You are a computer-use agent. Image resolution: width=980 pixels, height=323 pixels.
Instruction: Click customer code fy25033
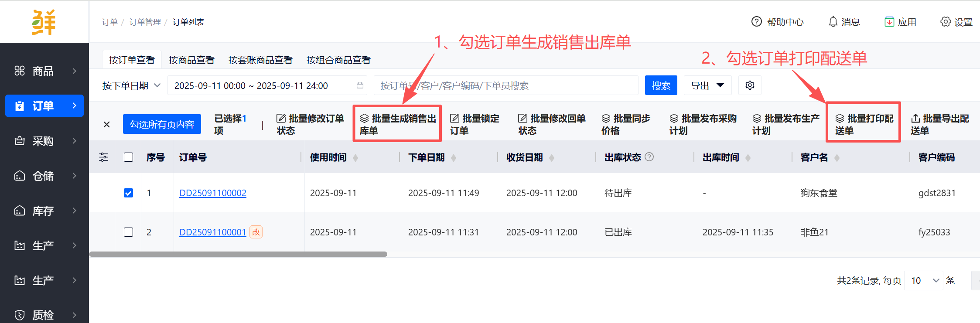tap(934, 232)
